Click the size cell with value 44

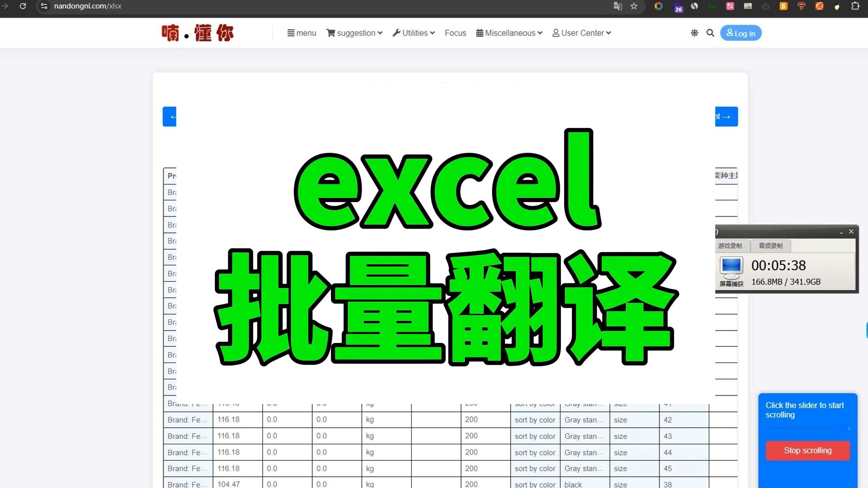point(684,452)
